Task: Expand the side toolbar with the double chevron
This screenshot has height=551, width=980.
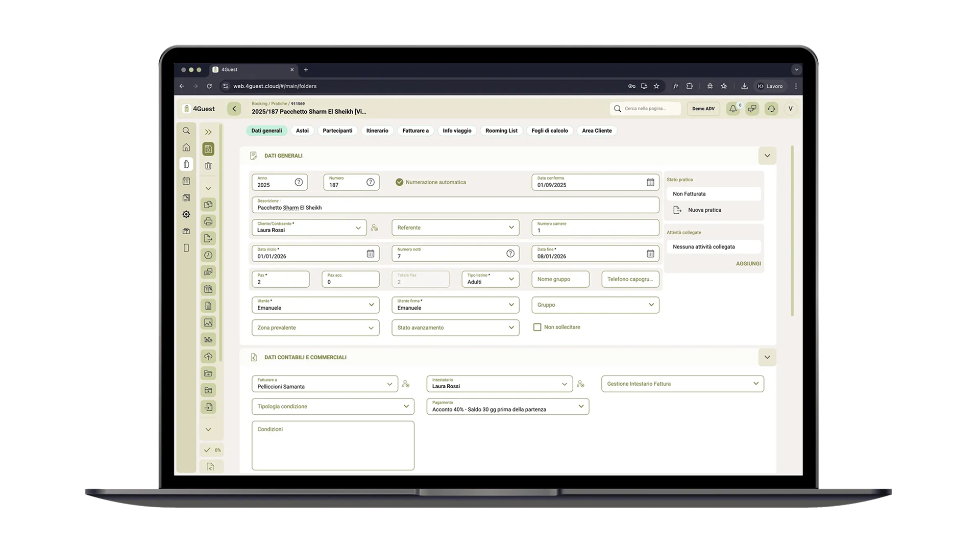Action: point(208,132)
